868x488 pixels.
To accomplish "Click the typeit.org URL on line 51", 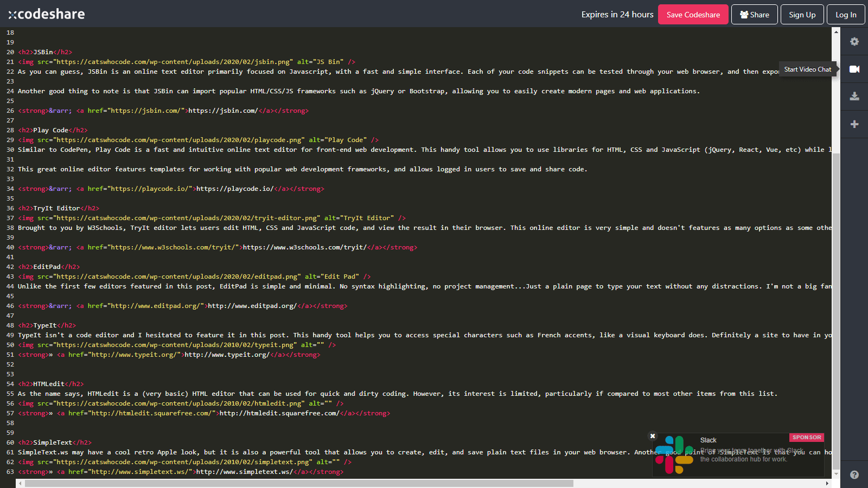I will click(x=227, y=355).
